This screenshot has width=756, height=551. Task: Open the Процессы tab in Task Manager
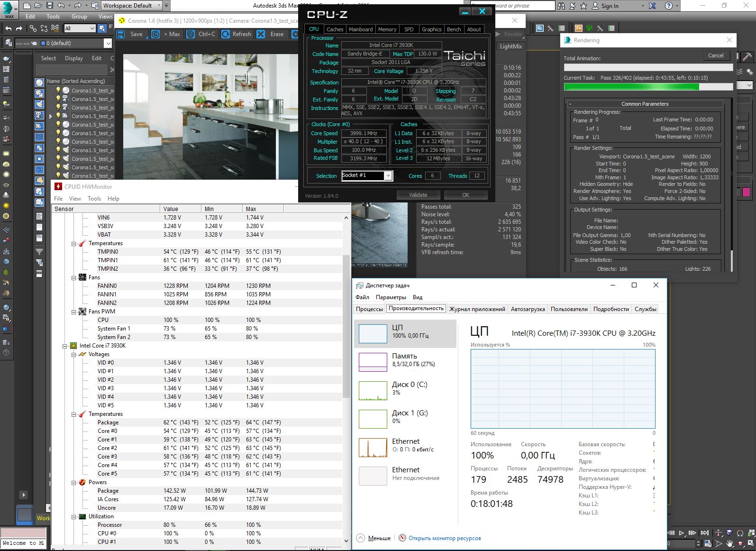click(x=369, y=309)
